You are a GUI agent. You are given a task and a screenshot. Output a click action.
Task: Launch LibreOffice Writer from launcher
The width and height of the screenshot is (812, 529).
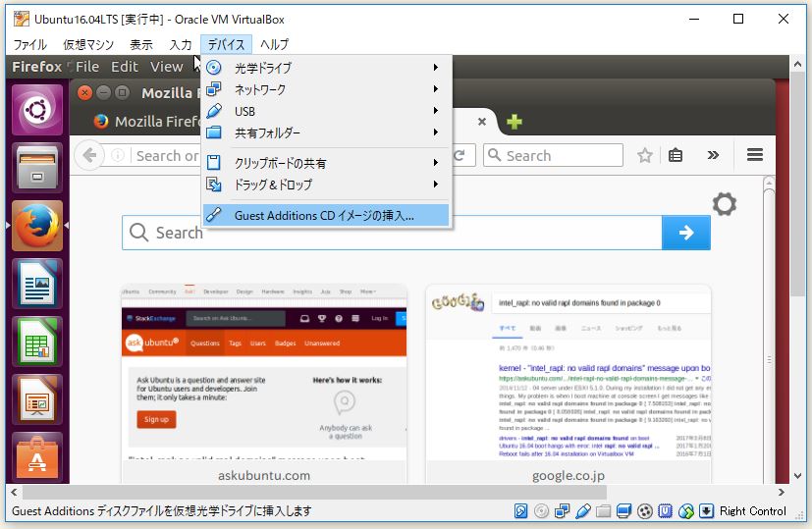click(36, 284)
